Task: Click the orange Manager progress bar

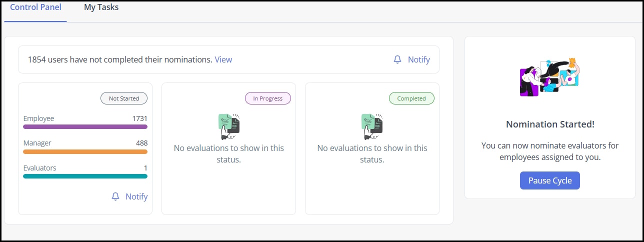Action: (x=85, y=151)
